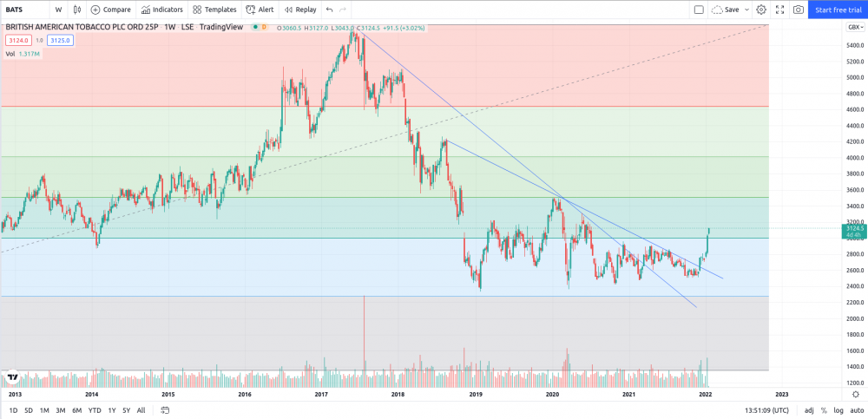Open the candlestick chart type selector
Screen dimensions: 868x419
click(77, 10)
